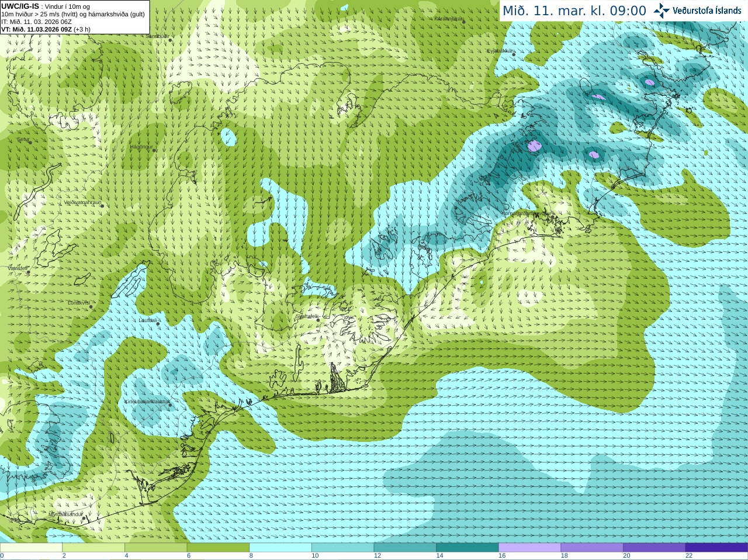Click the Laufbali station label
Viewport: 748px width, 560px height.
(x=148, y=320)
